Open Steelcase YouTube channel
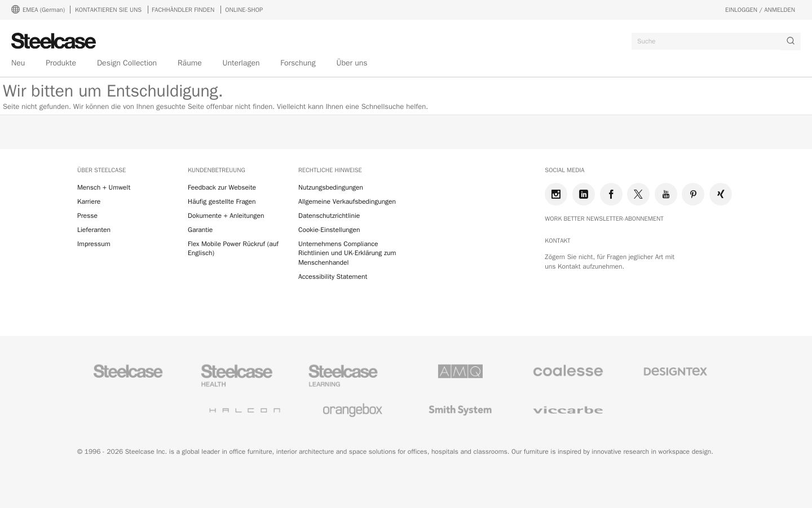Viewport: 812px width, 508px height. (x=666, y=194)
